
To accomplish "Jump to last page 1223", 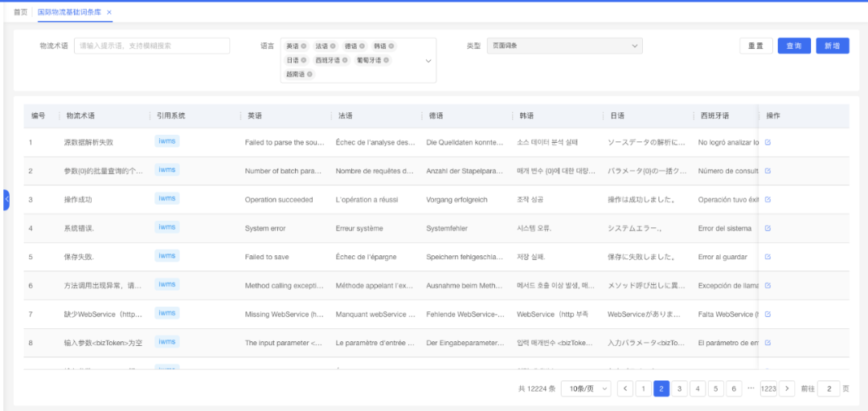I will (x=768, y=389).
